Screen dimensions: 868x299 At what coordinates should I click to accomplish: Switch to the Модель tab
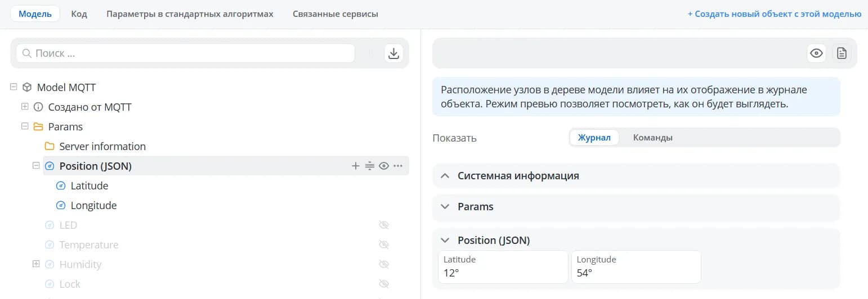[35, 14]
